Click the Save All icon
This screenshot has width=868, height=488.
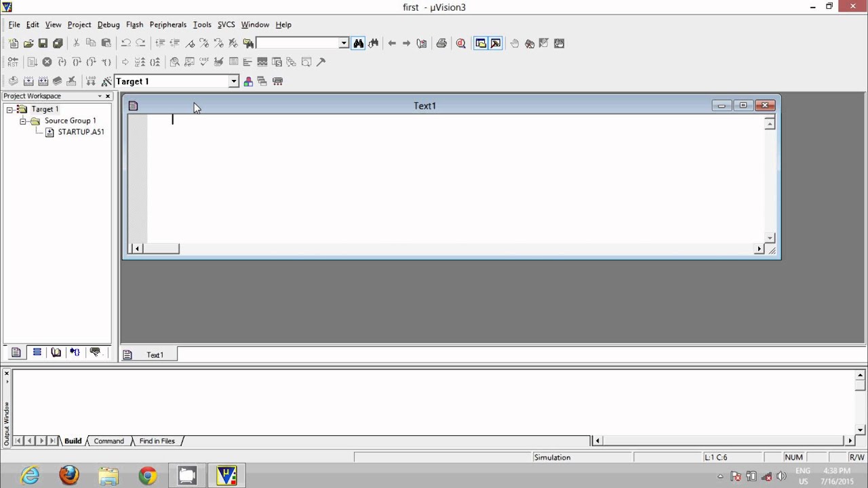(58, 43)
